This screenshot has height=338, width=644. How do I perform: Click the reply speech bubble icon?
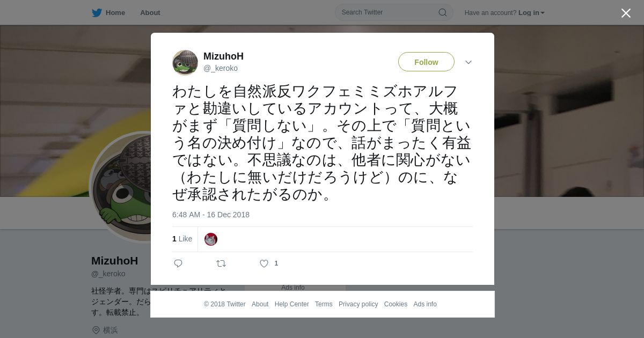(178, 263)
